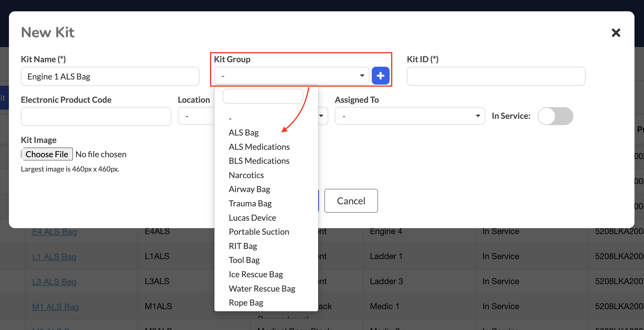The image size is (644, 330).
Task: Toggle the In Service switch
Action: tap(555, 116)
